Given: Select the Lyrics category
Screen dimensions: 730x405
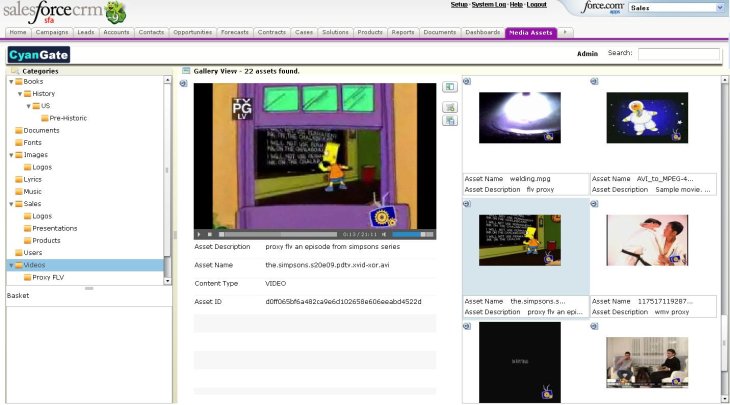Looking at the screenshot, I should point(32,179).
